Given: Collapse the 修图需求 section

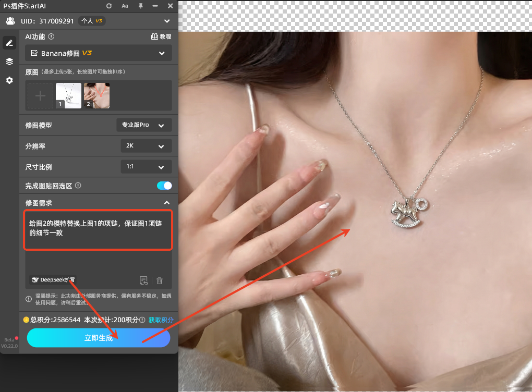Looking at the screenshot, I should pyautogui.click(x=167, y=203).
